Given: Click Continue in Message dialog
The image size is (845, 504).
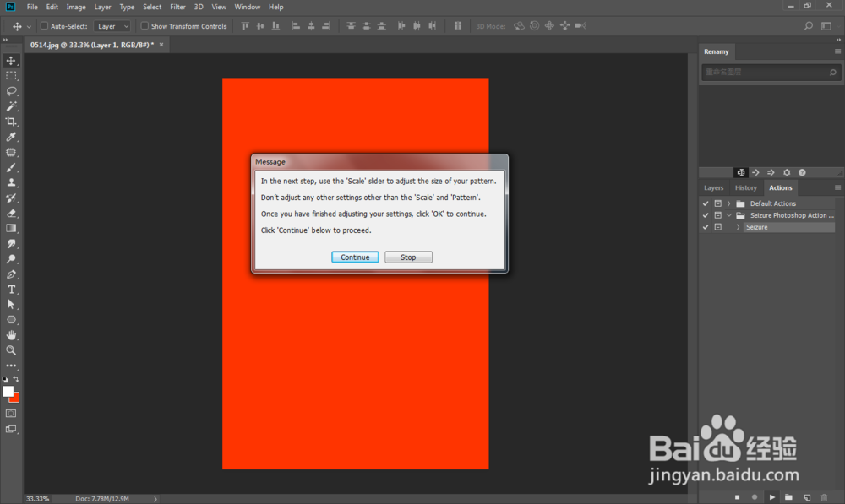Looking at the screenshot, I should [355, 257].
